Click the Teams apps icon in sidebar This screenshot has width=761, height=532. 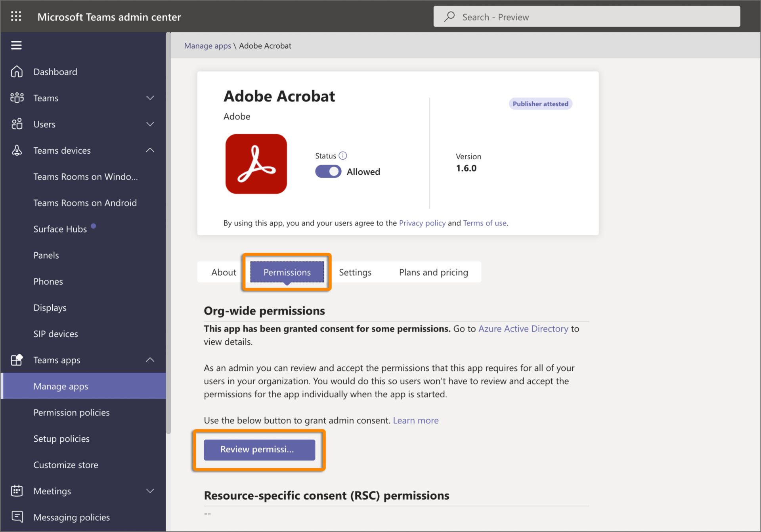(x=17, y=359)
